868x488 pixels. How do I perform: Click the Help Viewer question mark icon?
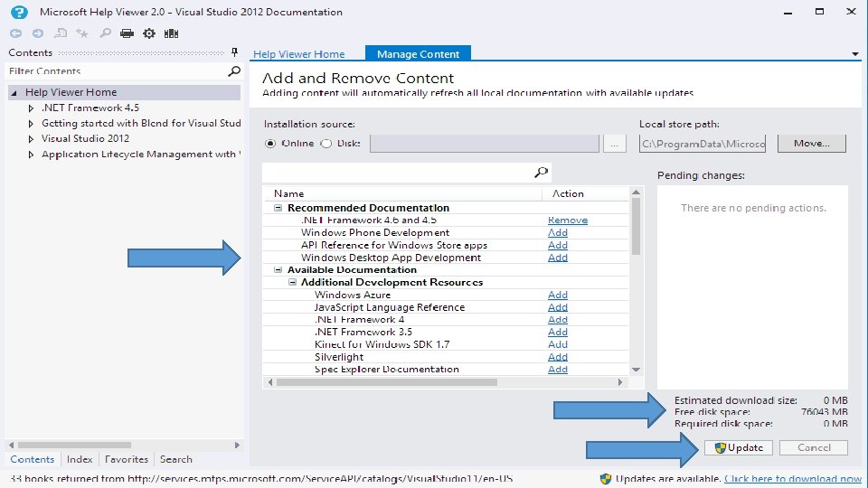tap(19, 12)
